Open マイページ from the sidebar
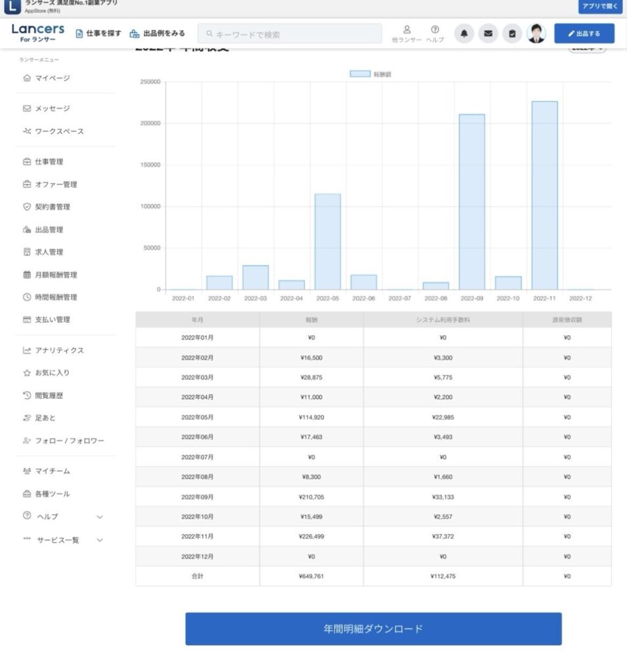 tap(52, 78)
